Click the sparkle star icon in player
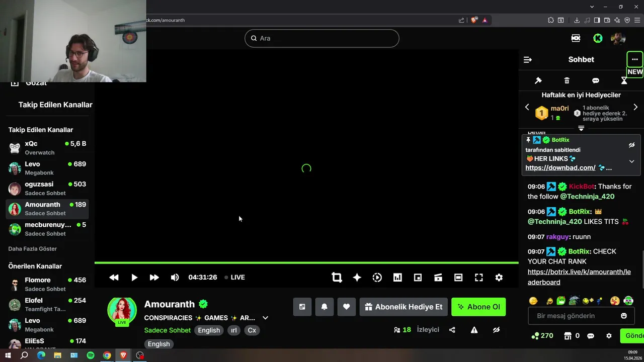 [357, 278]
